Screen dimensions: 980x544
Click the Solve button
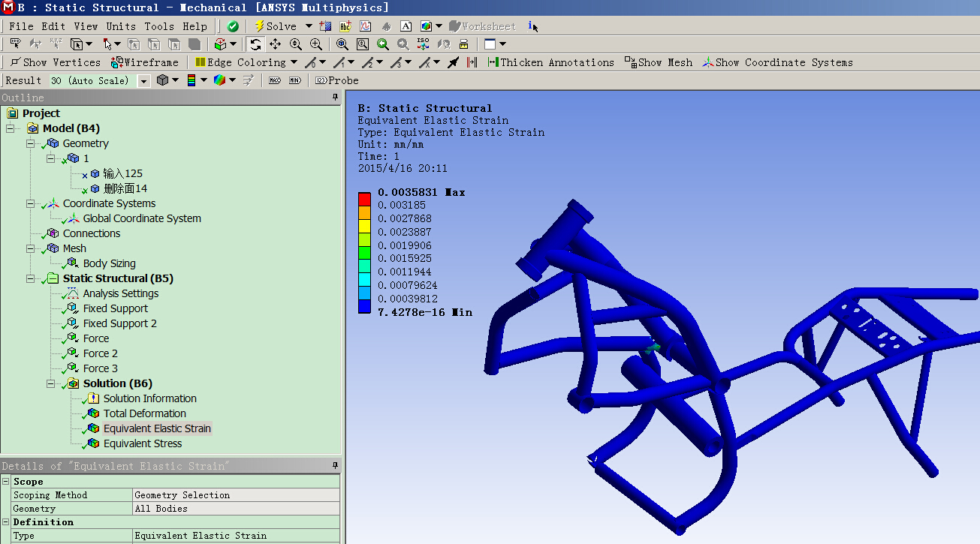tap(276, 26)
